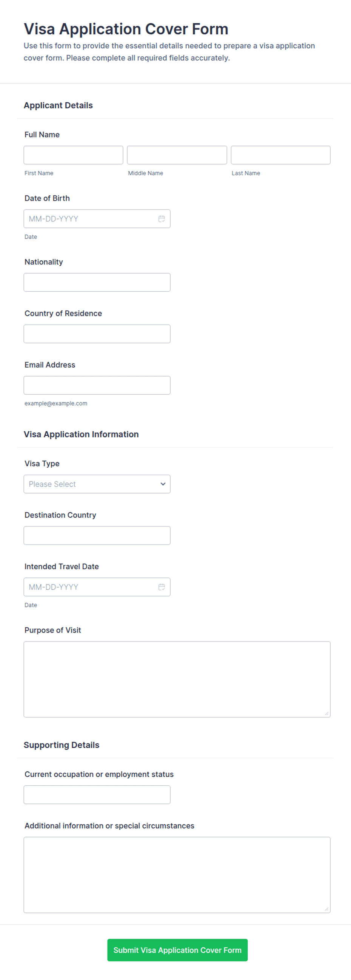Click the Middle Name input field

177,155
